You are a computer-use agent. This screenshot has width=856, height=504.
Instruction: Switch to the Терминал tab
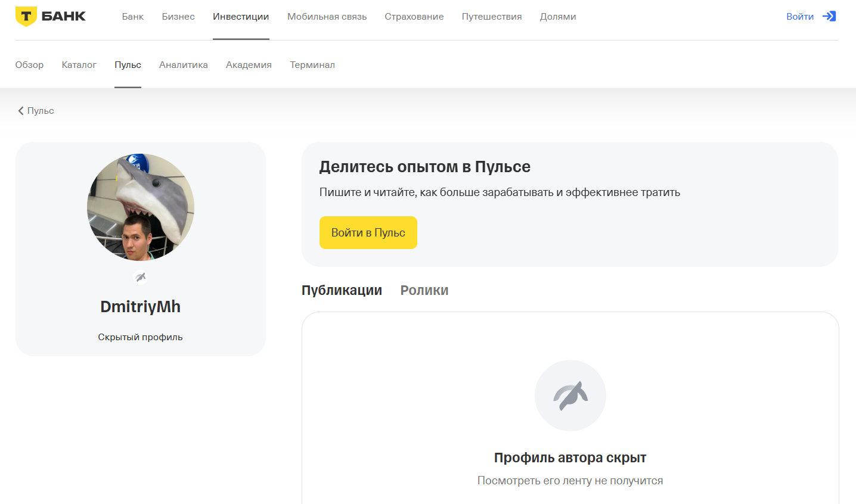point(312,65)
